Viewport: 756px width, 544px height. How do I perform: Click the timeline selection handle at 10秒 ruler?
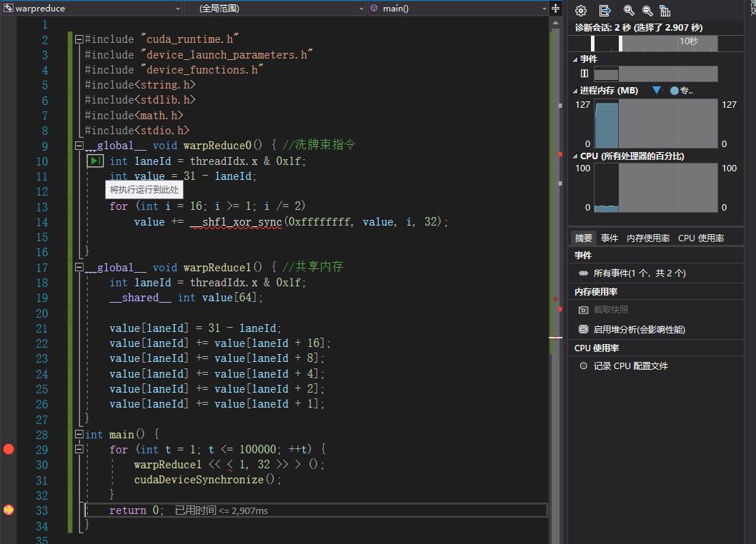point(620,43)
